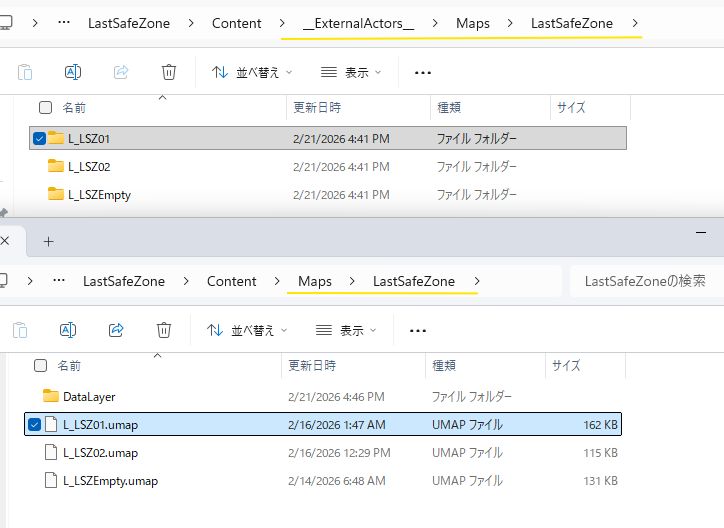This screenshot has width=724, height=528.
Task: Click the 2/14/2026 6:48 AM date cell
Action: pyautogui.click(x=337, y=481)
